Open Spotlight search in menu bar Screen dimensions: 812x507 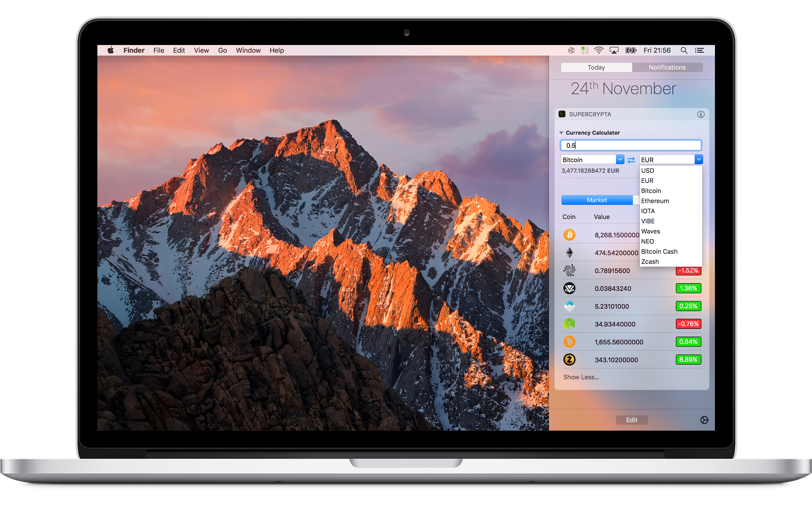coord(684,50)
